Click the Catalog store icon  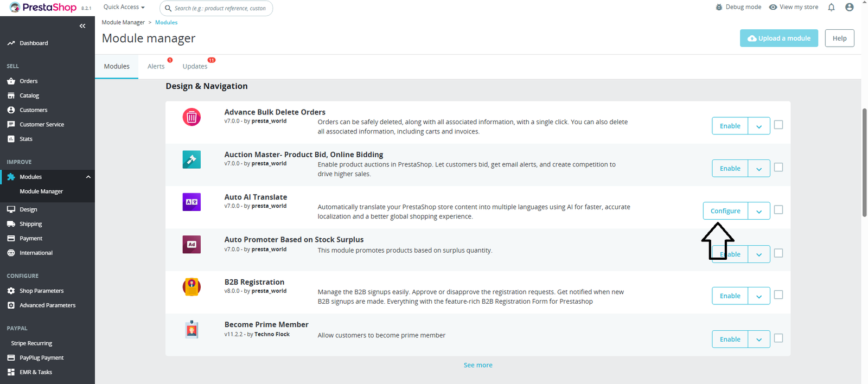[x=11, y=95]
